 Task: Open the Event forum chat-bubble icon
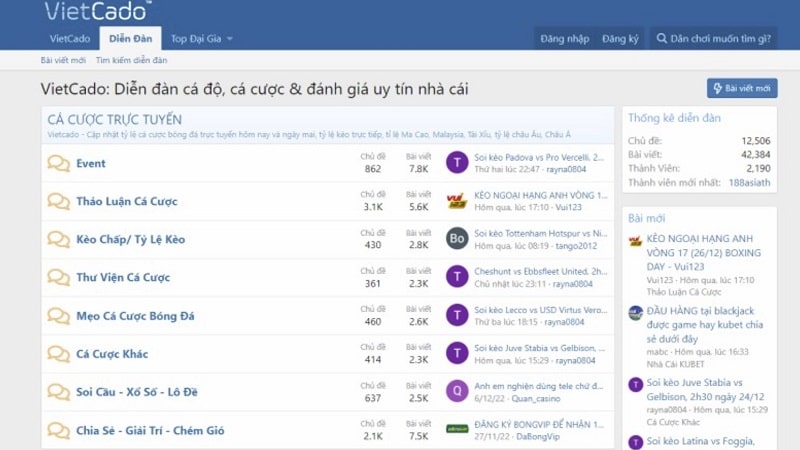(x=59, y=163)
